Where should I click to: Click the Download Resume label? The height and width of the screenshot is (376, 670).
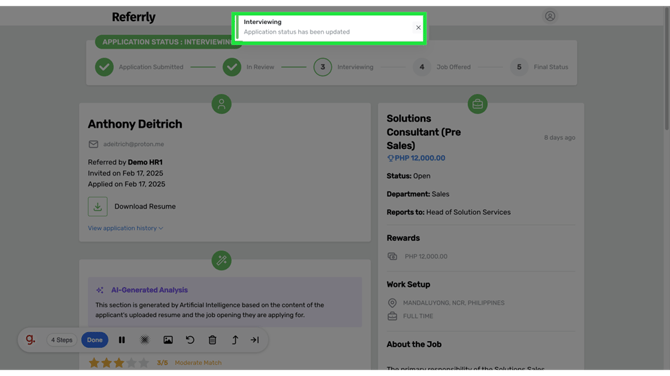coord(145,206)
